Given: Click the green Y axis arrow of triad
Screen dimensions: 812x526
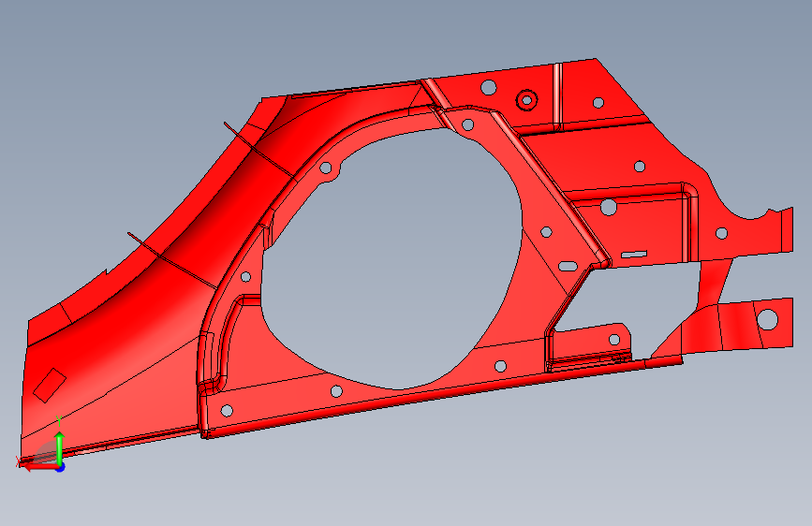Looking at the screenshot, I should 60,447.
